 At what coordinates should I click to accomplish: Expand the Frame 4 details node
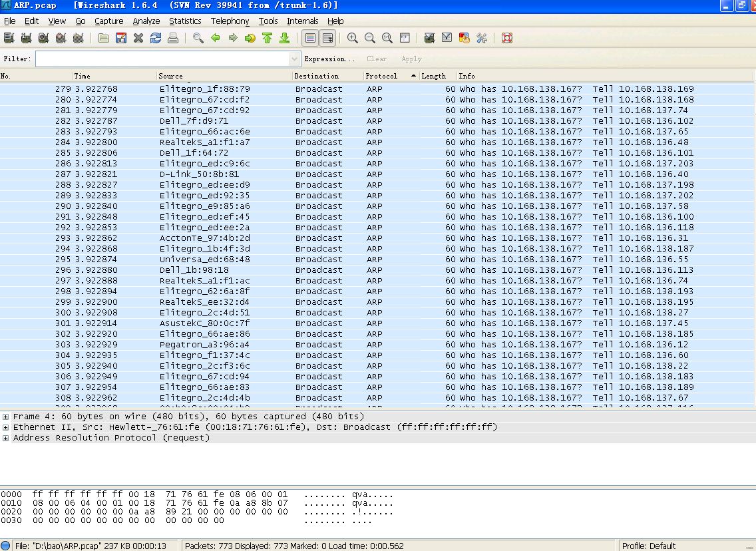pyautogui.click(x=6, y=417)
